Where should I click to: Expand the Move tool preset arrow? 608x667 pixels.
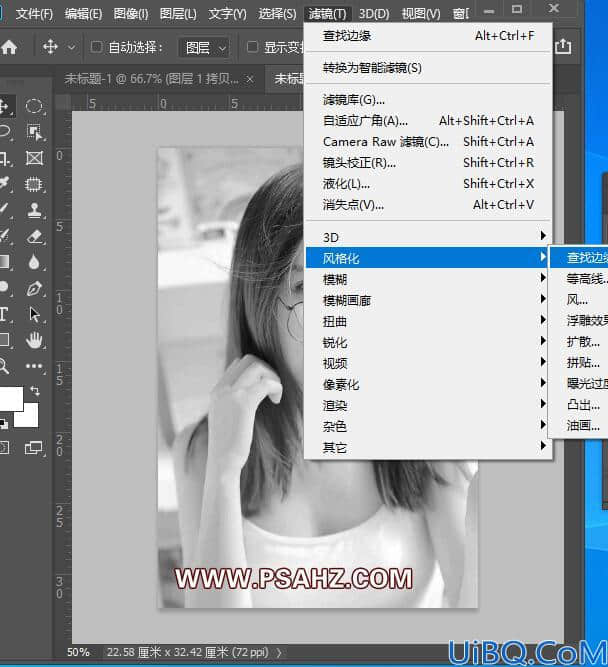pyautogui.click(x=71, y=47)
